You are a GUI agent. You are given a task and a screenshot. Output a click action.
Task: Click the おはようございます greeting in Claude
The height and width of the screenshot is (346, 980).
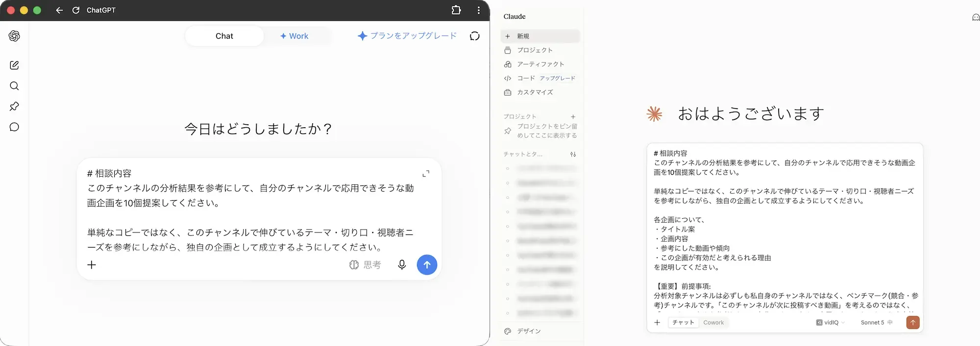751,114
